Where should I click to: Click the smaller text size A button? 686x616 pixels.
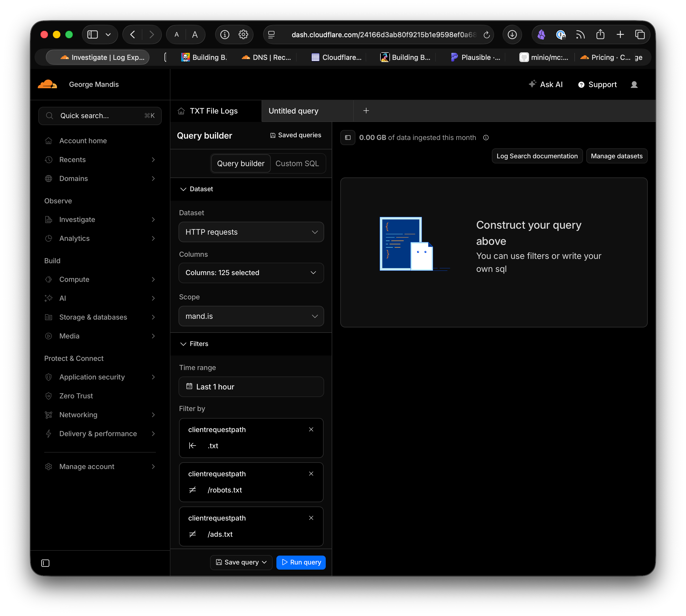pos(176,35)
